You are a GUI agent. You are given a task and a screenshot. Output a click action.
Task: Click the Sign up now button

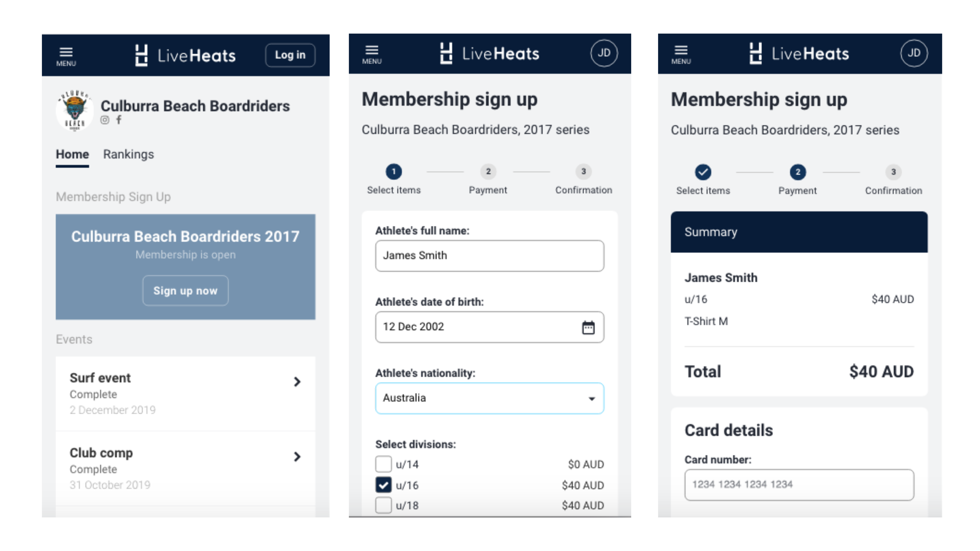186,290
